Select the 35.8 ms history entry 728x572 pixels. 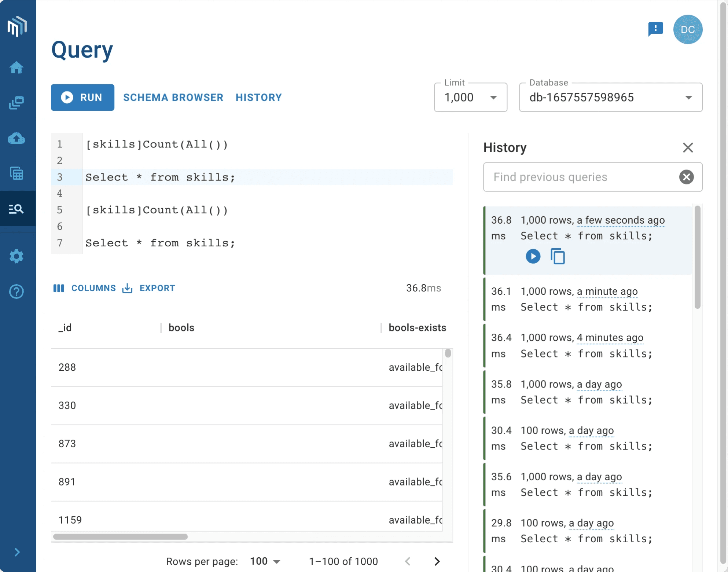tap(587, 392)
